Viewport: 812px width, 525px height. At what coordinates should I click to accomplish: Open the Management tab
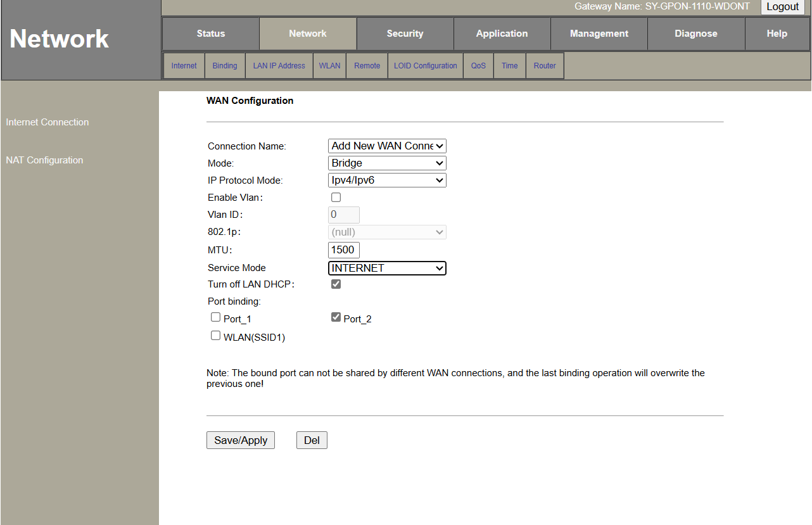(599, 34)
